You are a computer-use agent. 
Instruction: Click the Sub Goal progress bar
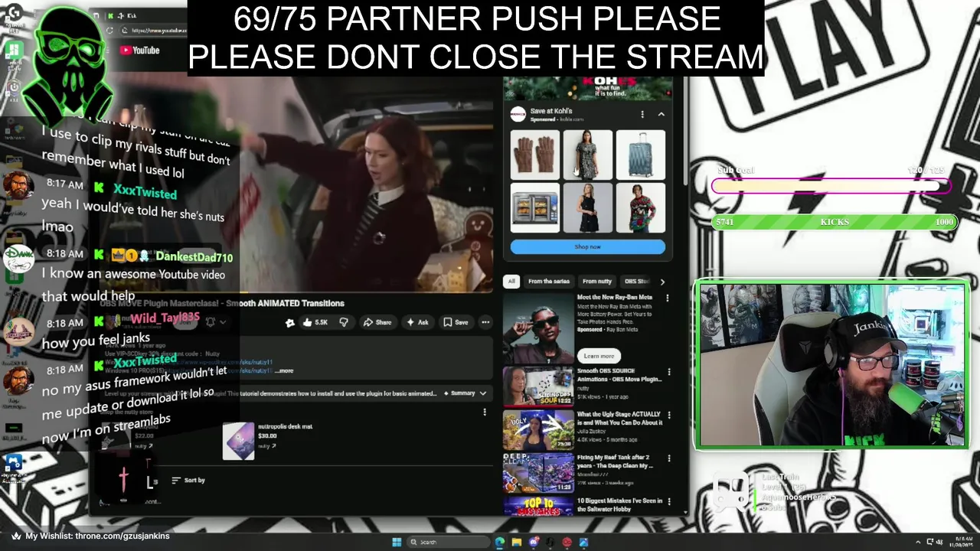pos(831,186)
